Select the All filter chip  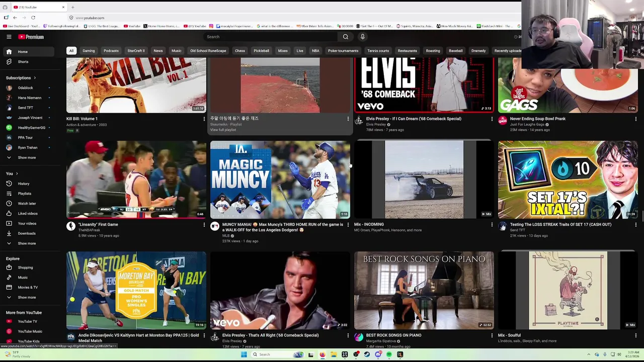71,51
